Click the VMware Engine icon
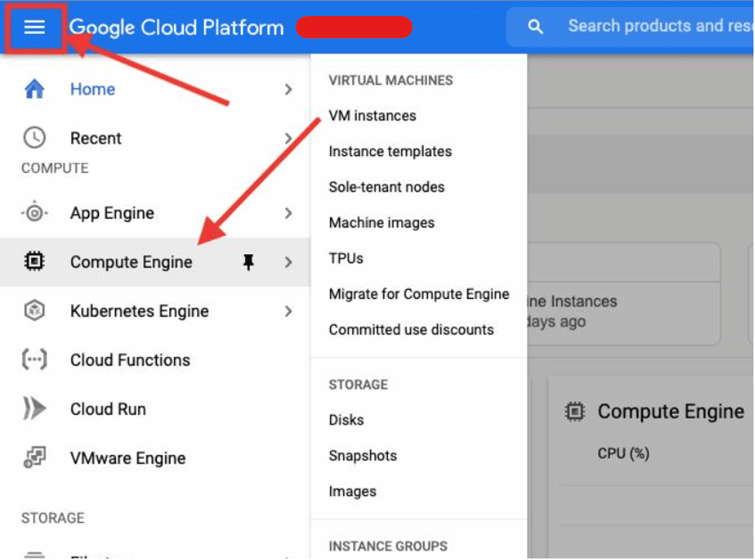This screenshot has height=560, width=755. 32,457
